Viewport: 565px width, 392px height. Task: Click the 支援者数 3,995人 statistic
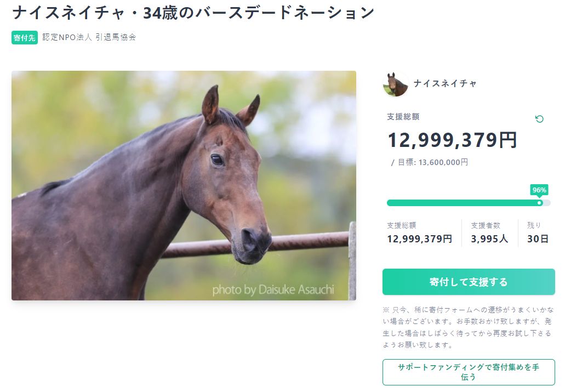pyautogui.click(x=489, y=232)
